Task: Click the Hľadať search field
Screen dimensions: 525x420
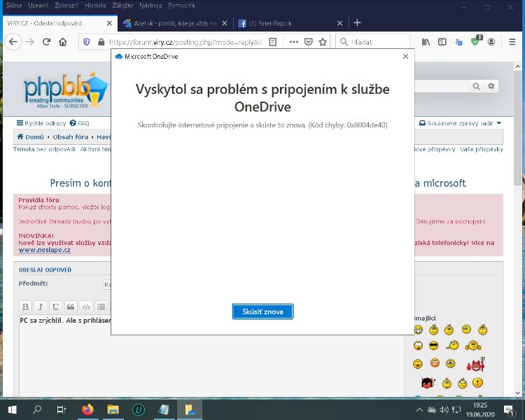Action: tap(372, 42)
